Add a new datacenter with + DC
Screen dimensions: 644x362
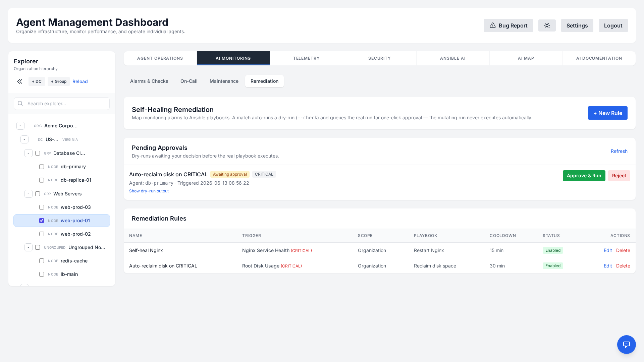[x=37, y=81]
